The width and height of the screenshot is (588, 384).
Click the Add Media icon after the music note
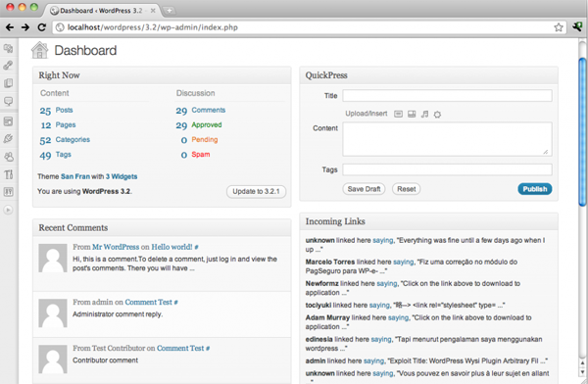point(437,115)
